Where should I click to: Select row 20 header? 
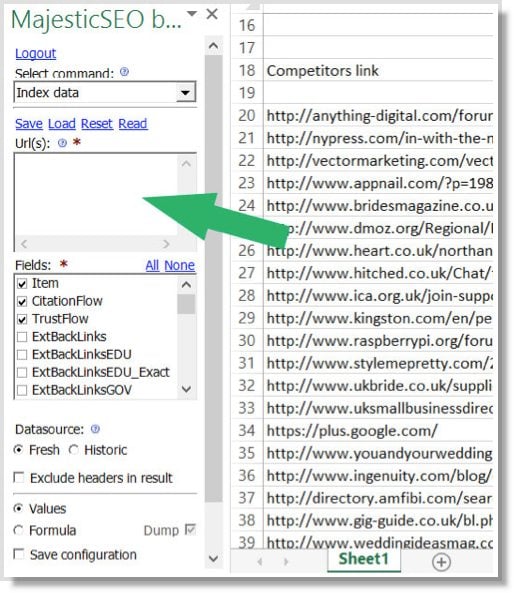247,115
